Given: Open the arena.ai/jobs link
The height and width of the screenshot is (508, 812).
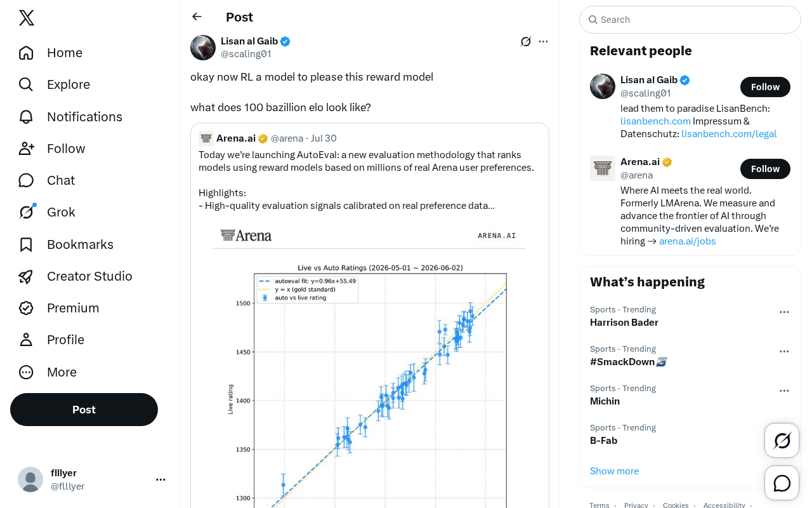Looking at the screenshot, I should (688, 241).
